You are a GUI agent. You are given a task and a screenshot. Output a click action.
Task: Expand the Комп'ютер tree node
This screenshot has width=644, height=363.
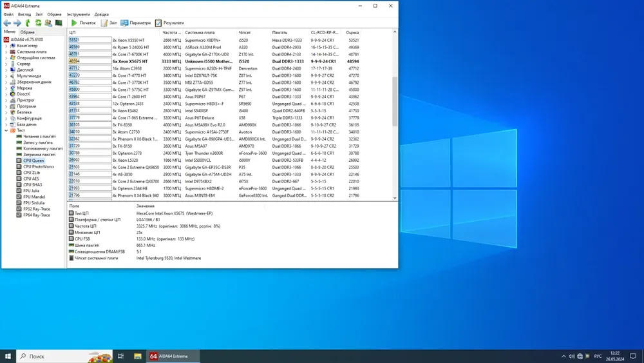tap(6, 46)
